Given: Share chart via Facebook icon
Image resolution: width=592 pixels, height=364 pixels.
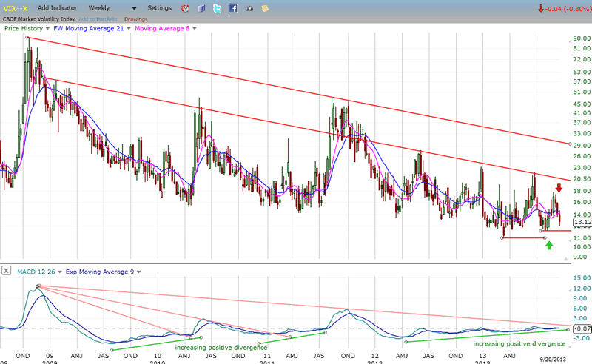Looking at the screenshot, I should [x=232, y=8].
